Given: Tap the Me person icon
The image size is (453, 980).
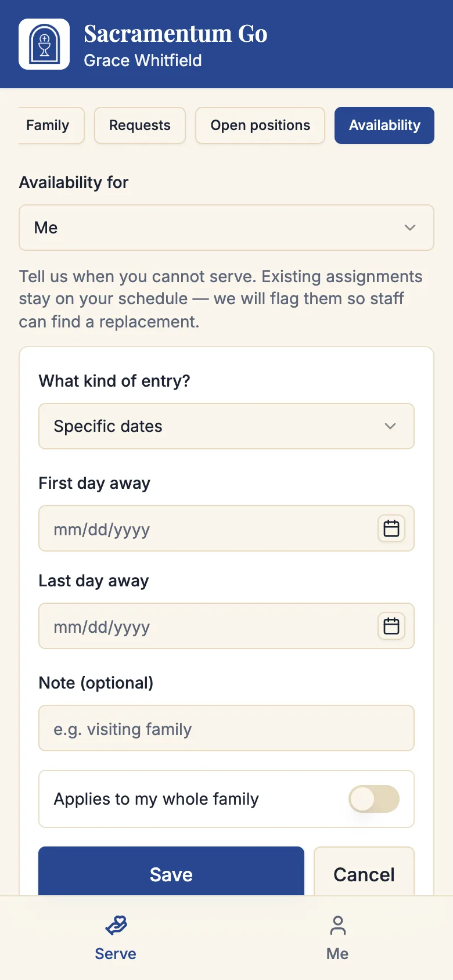Looking at the screenshot, I should 337,925.
